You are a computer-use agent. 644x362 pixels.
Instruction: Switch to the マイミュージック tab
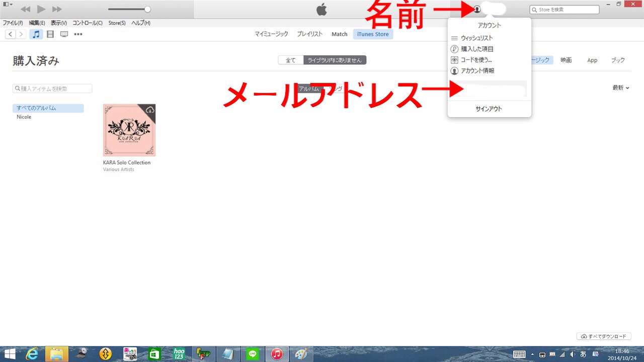tap(271, 34)
